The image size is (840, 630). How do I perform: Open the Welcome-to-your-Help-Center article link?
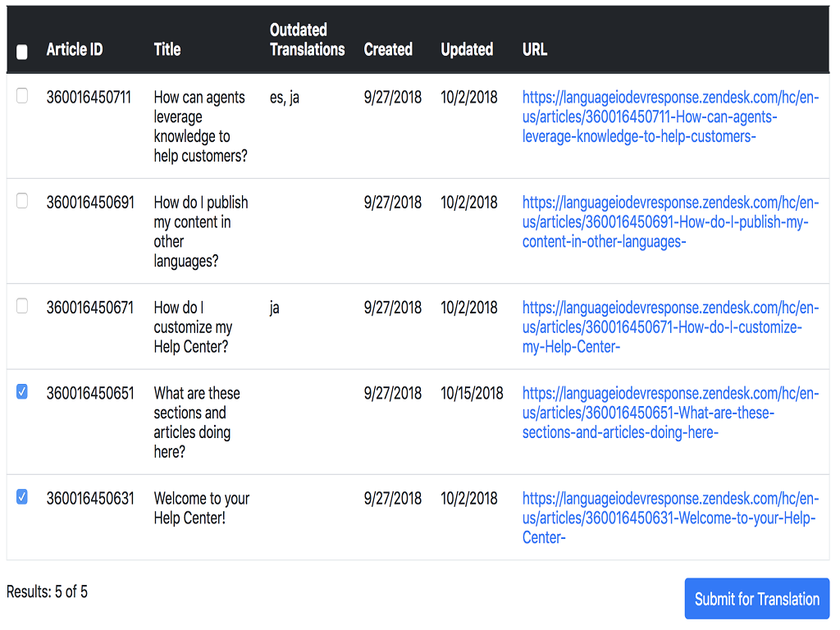pos(670,518)
